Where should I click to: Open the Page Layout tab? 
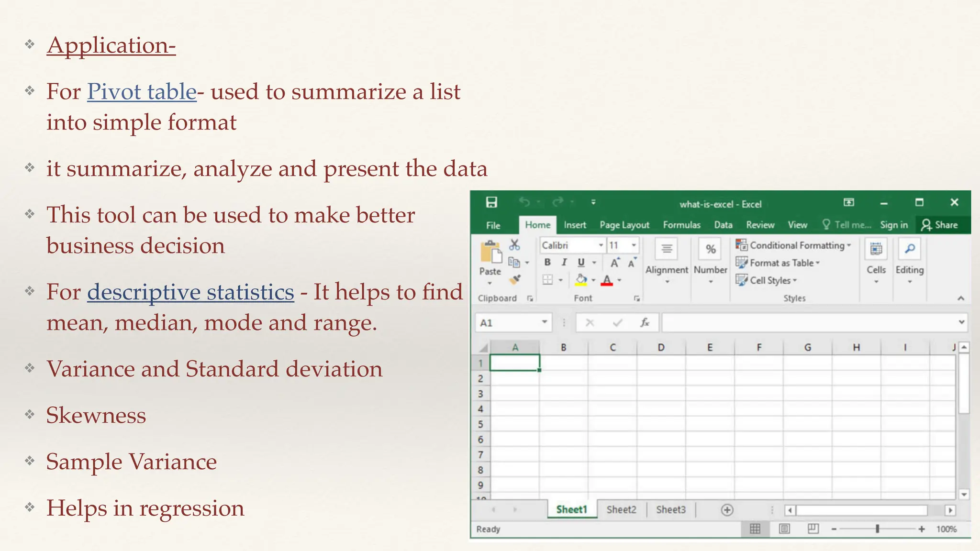pos(624,225)
